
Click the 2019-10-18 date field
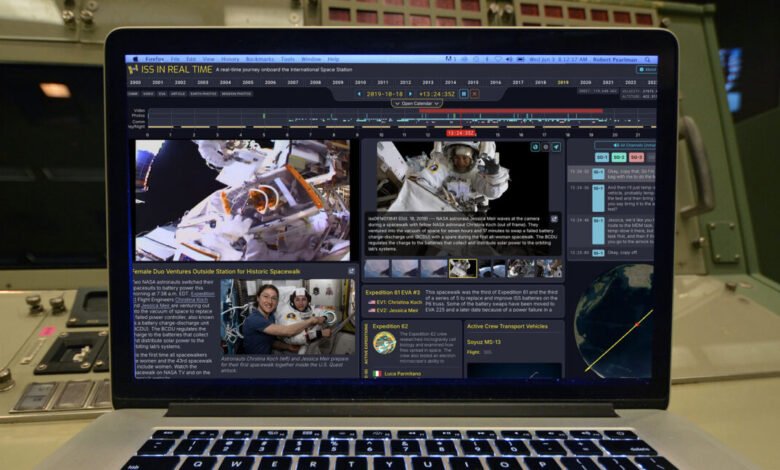click(385, 94)
